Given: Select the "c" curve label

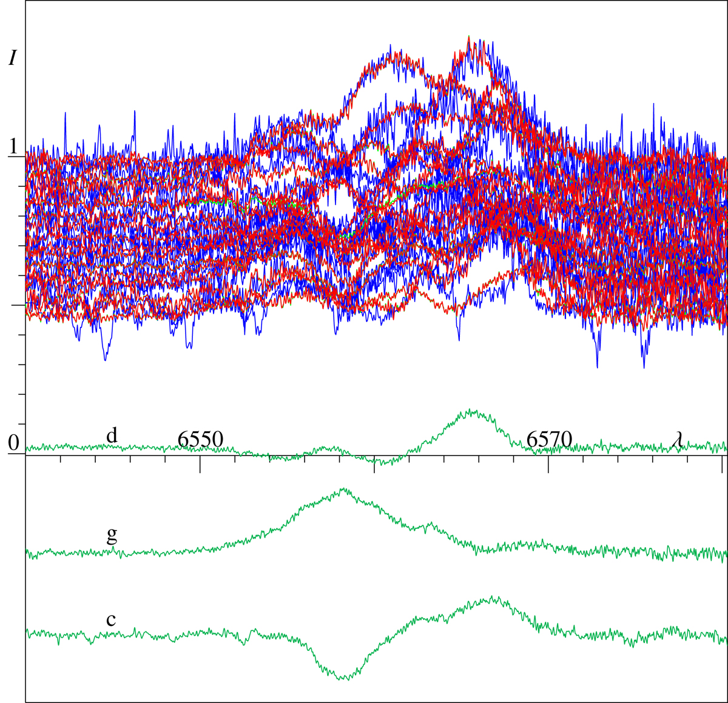Looking at the screenshot, I should (x=111, y=619).
